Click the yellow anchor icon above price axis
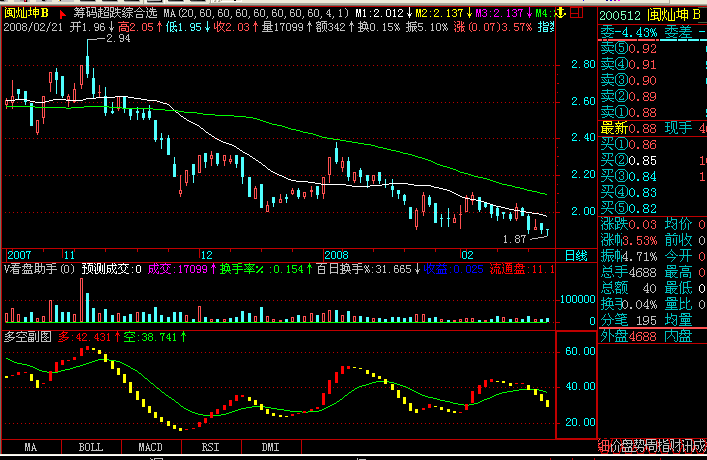 (560, 13)
